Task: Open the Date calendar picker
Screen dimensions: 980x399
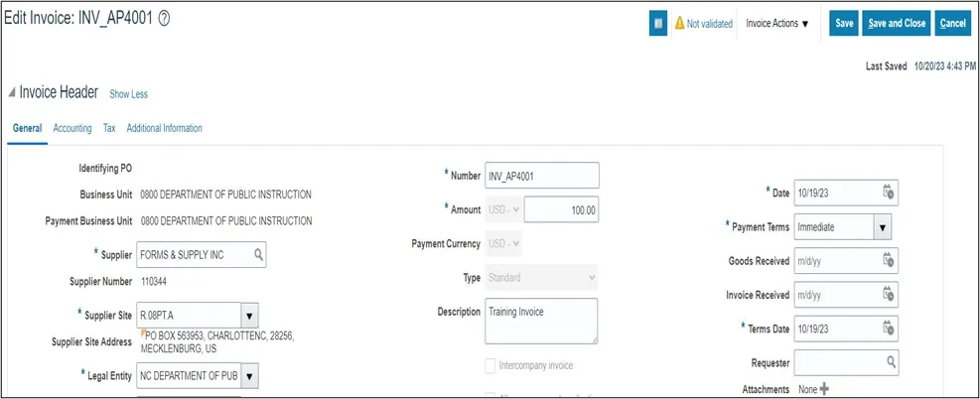Action: click(889, 193)
